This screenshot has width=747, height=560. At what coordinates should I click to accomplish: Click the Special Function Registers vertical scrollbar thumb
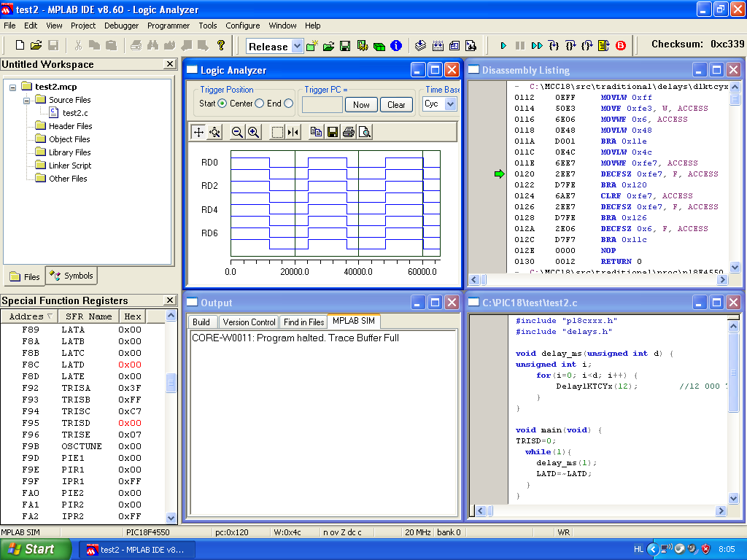171,384
